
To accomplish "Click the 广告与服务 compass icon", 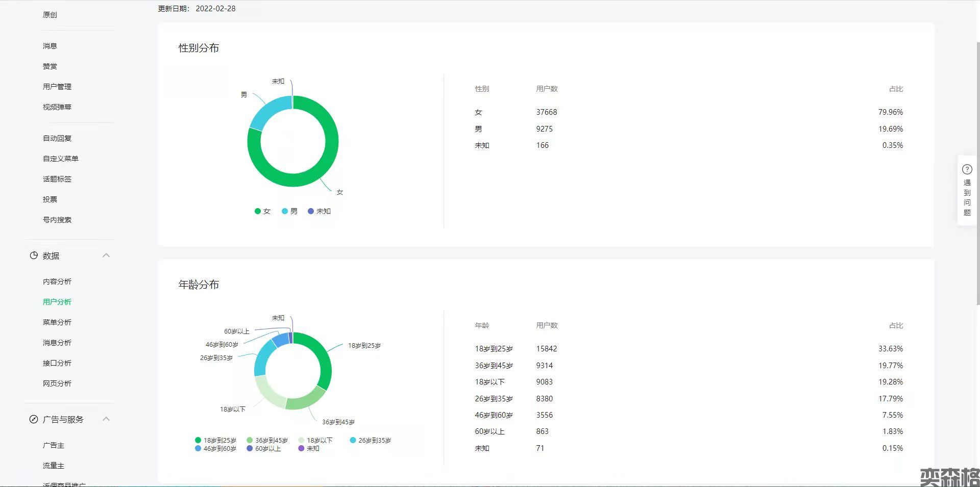I will [34, 419].
